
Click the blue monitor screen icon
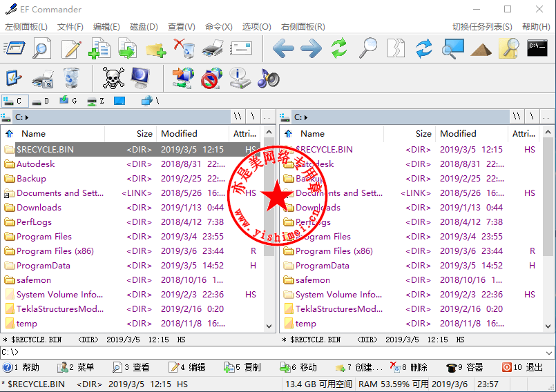140,78
